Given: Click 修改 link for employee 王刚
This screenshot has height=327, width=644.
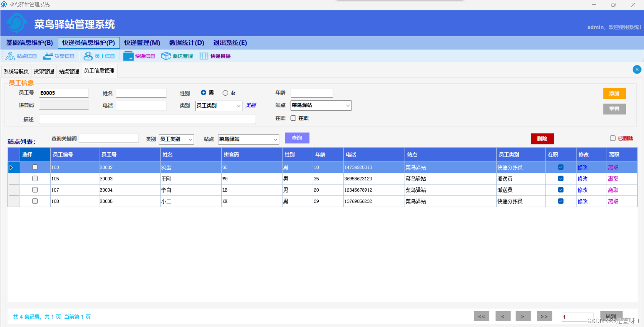Looking at the screenshot, I should [x=583, y=179].
